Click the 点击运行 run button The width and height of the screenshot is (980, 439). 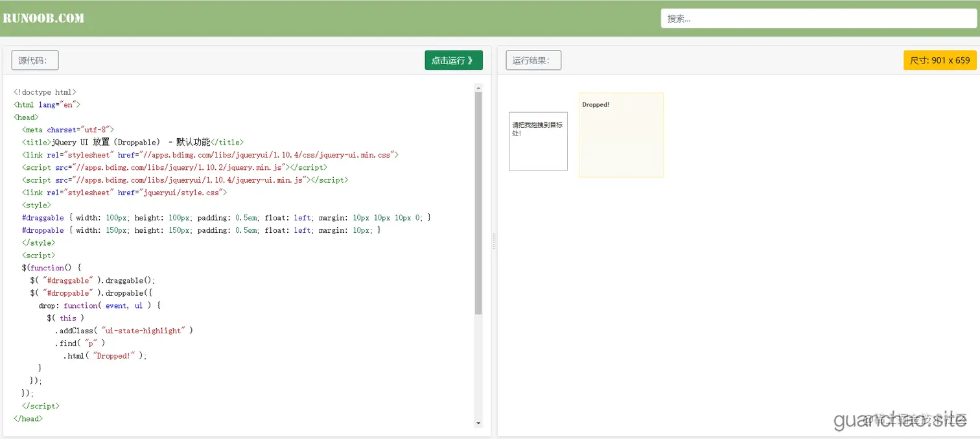pos(454,60)
